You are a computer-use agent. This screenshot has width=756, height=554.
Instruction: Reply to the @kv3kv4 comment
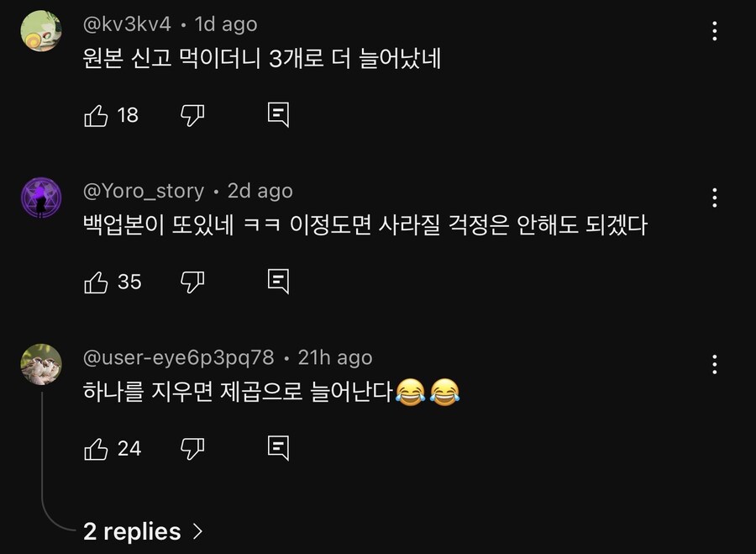pos(278,115)
